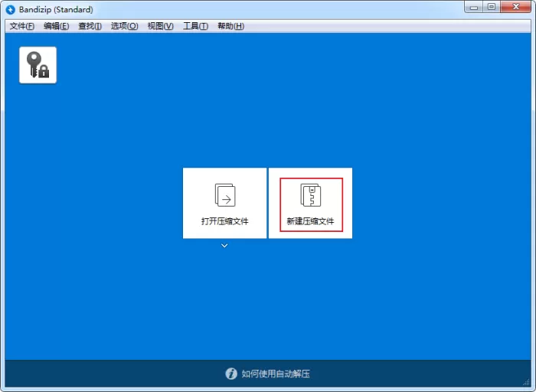Minimize the Bandizip window
The image size is (536, 392).
474,7
